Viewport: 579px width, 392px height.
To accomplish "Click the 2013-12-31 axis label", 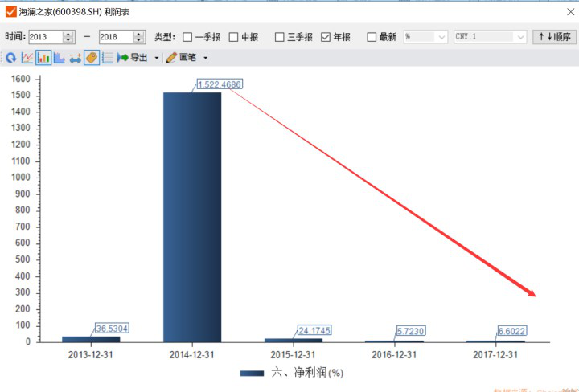I will click(x=90, y=355).
